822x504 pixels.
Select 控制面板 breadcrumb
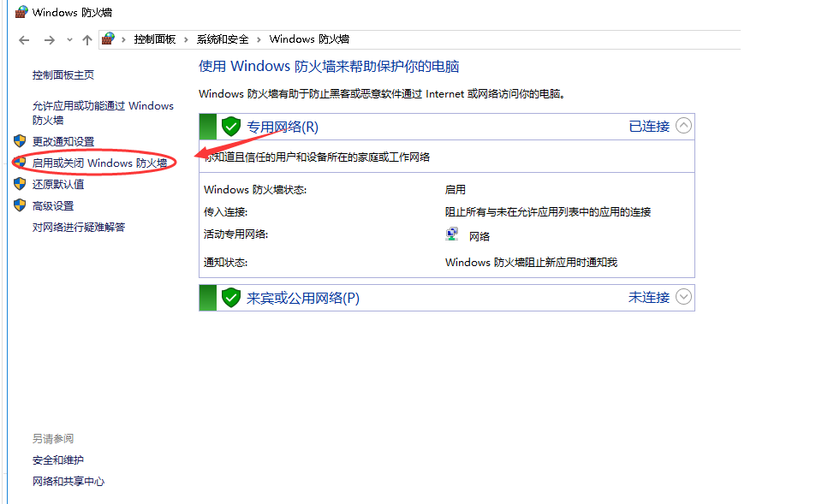pos(155,39)
